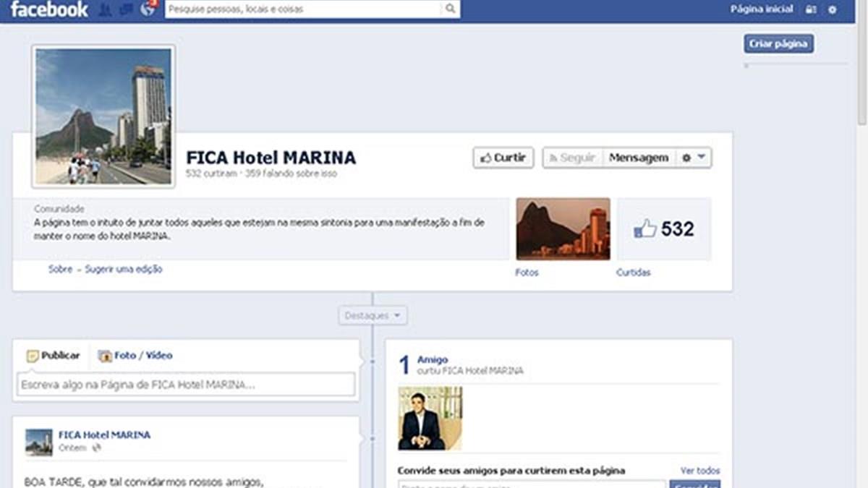This screenshot has height=488, width=868.
Task: Click the Criar página button
Action: [778, 44]
